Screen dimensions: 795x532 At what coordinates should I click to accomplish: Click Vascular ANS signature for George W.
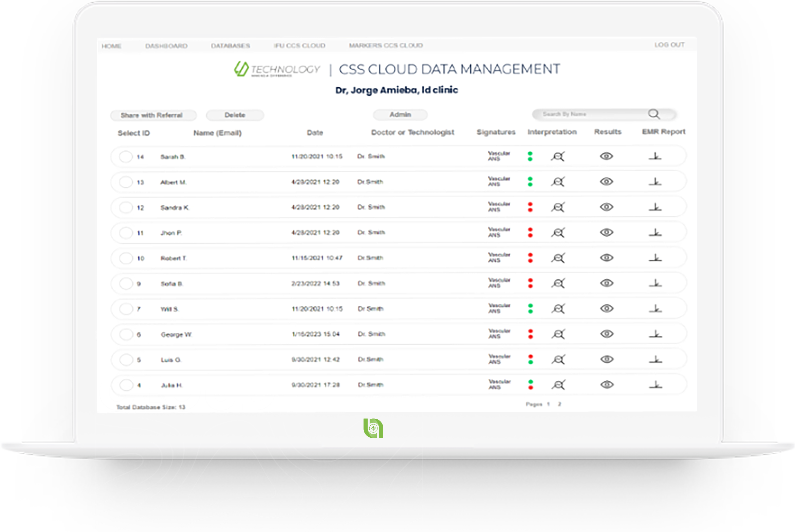pyautogui.click(x=499, y=334)
